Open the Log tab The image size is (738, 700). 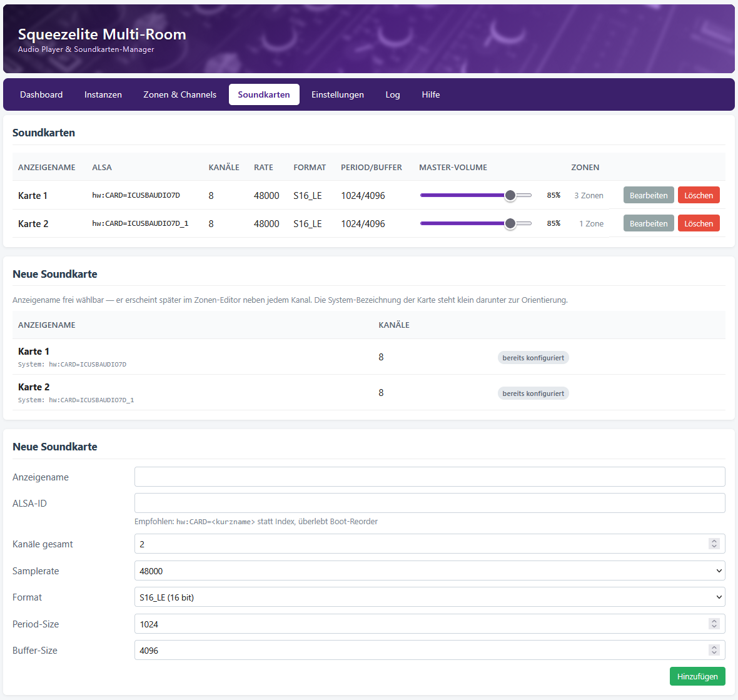(393, 94)
